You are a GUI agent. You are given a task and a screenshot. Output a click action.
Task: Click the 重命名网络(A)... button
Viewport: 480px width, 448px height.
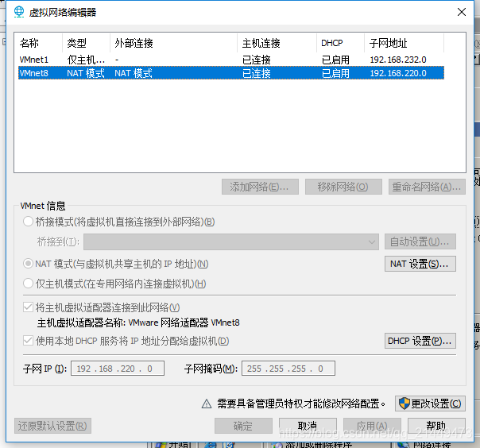click(x=427, y=187)
